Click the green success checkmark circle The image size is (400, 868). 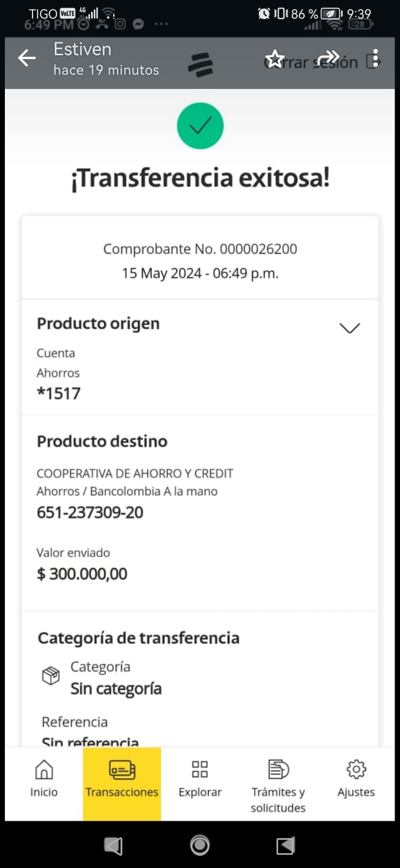pos(200,126)
